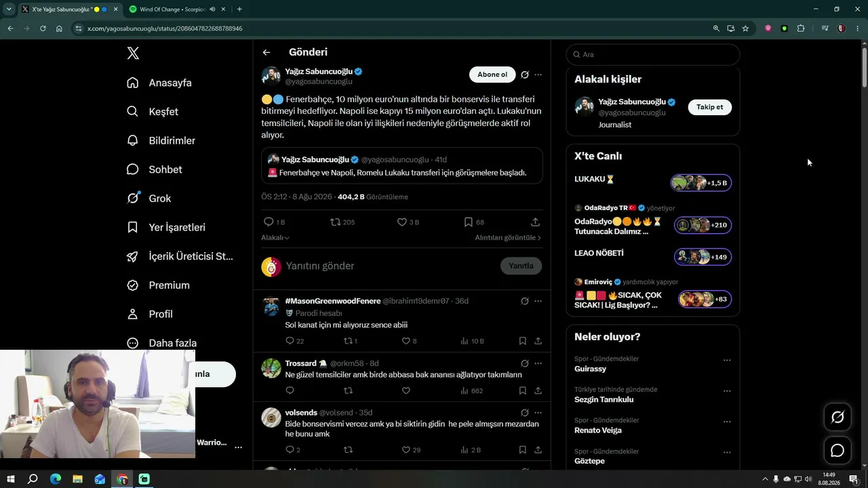Expand the Alakalı reply sort dropdown

coord(275,238)
